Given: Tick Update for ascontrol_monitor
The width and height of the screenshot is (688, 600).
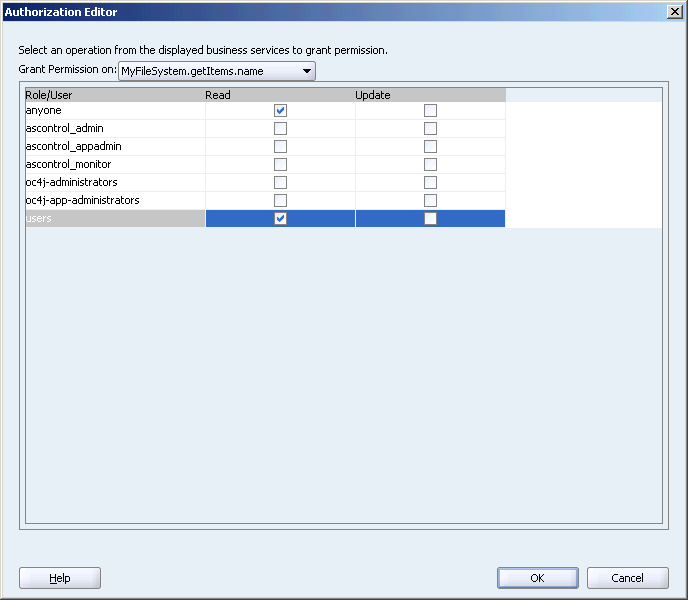Looking at the screenshot, I should tap(430, 165).
